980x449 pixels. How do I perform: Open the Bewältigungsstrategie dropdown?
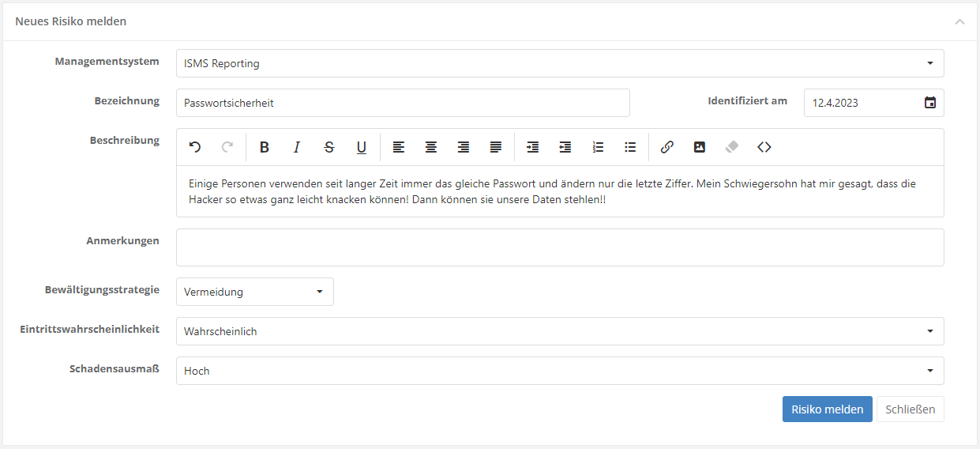pos(254,292)
